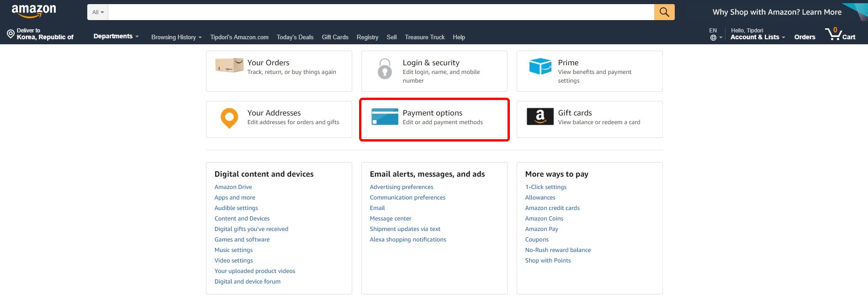
Task: Open the All search category dropdown
Action: coord(98,12)
